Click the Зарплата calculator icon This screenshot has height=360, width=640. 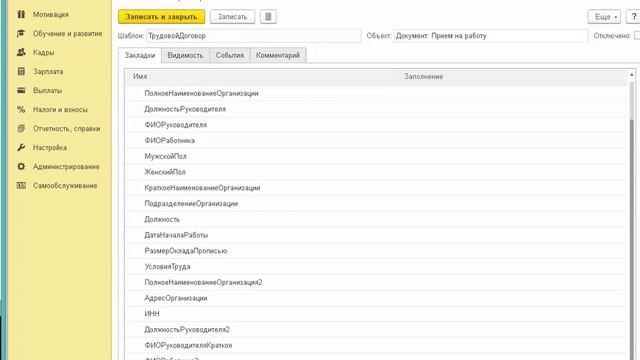[21, 71]
